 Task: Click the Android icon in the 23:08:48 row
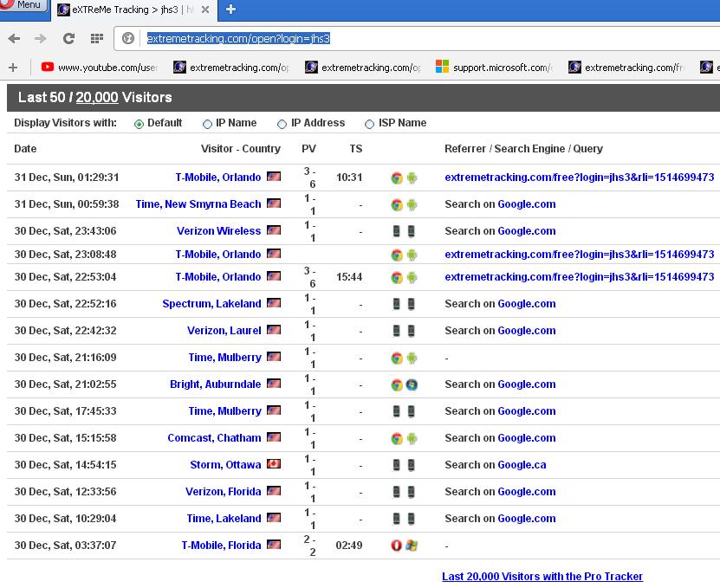[x=412, y=255]
